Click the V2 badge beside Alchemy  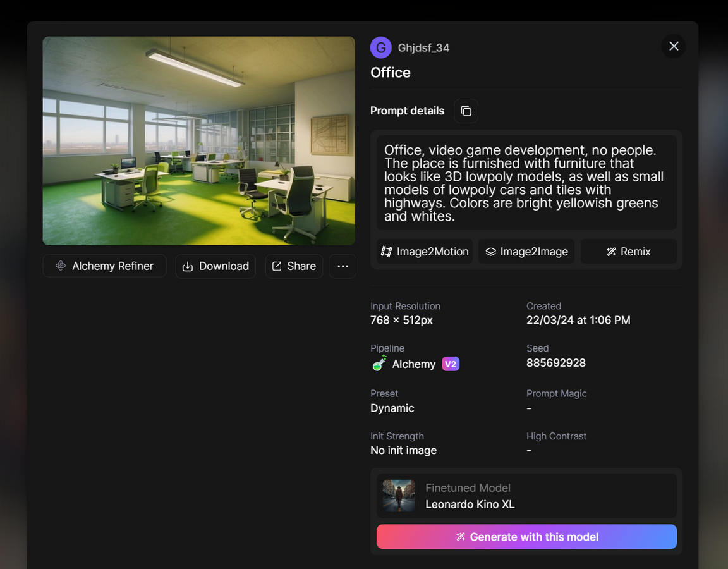coord(451,364)
